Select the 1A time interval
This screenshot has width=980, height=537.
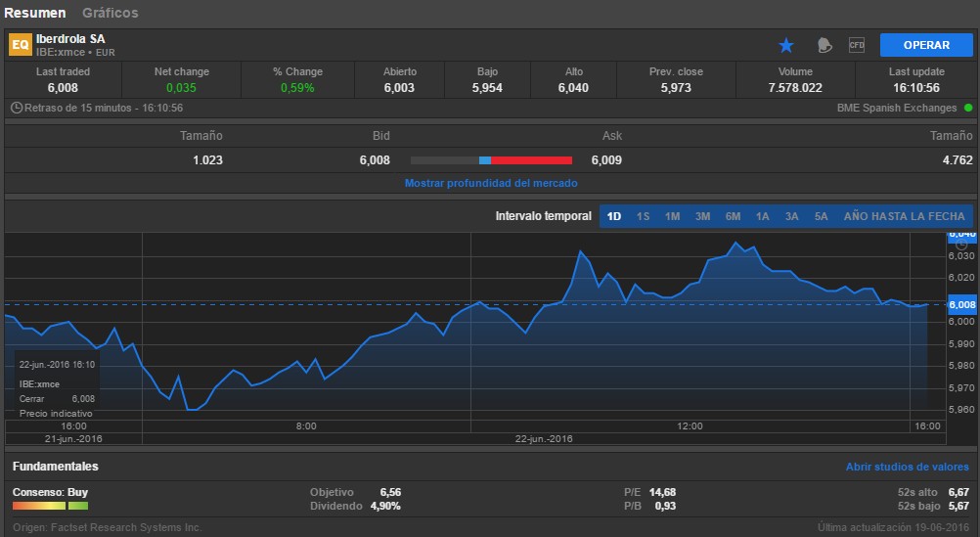click(x=763, y=216)
